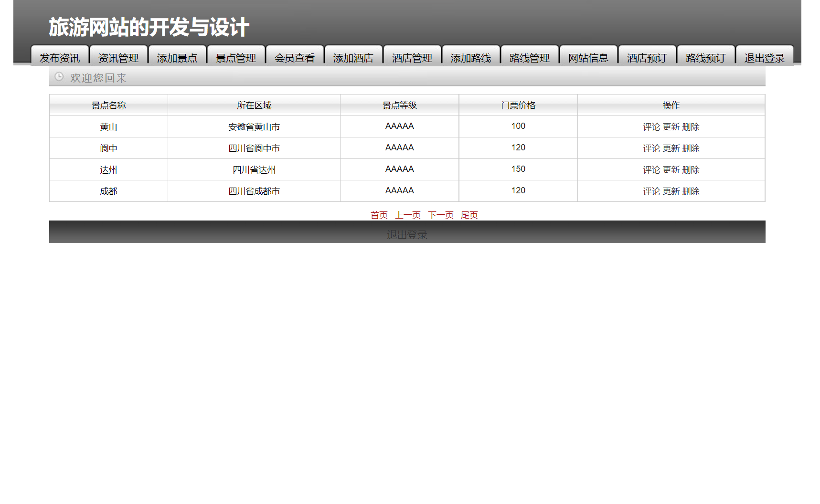Click the ticket price 150 for 达州
The image size is (820, 504).
pyautogui.click(x=518, y=169)
